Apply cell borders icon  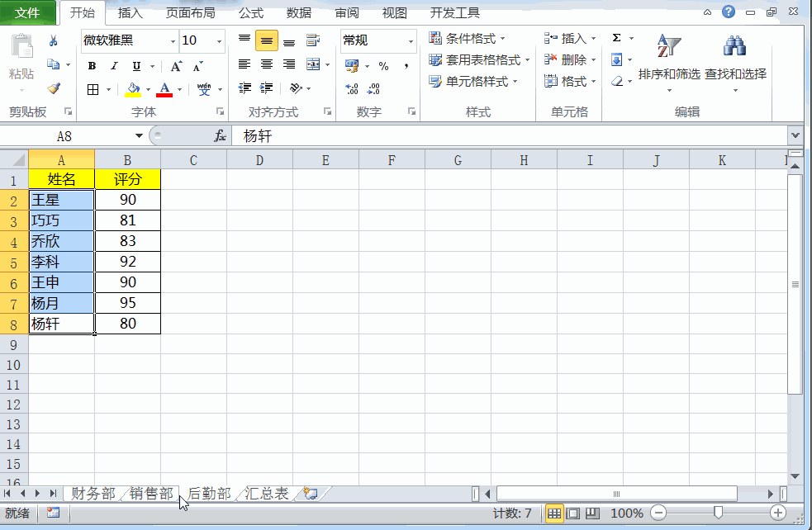point(93,89)
